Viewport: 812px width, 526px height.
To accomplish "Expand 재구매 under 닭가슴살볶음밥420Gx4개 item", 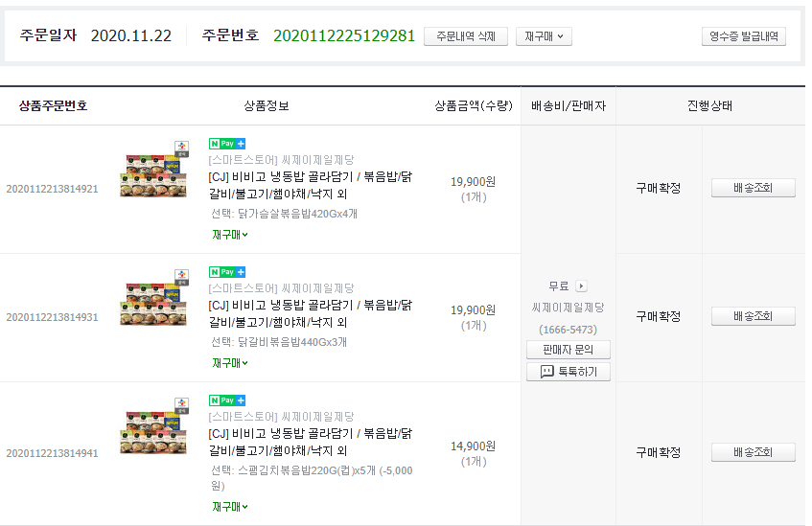I will 230,235.
